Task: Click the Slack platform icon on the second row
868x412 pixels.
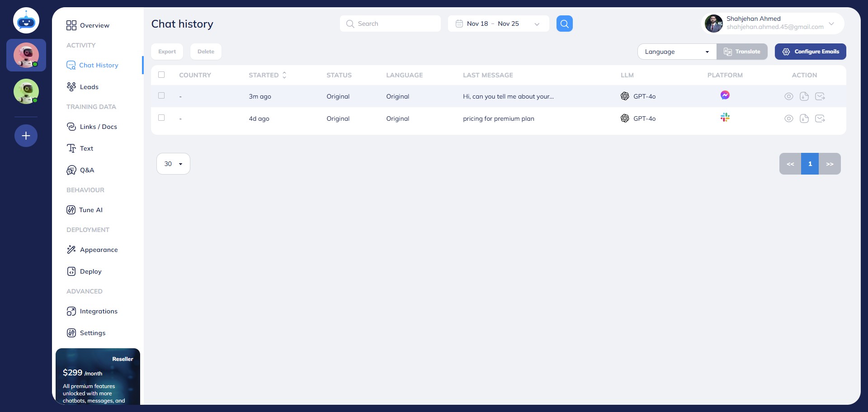Action: click(x=725, y=118)
